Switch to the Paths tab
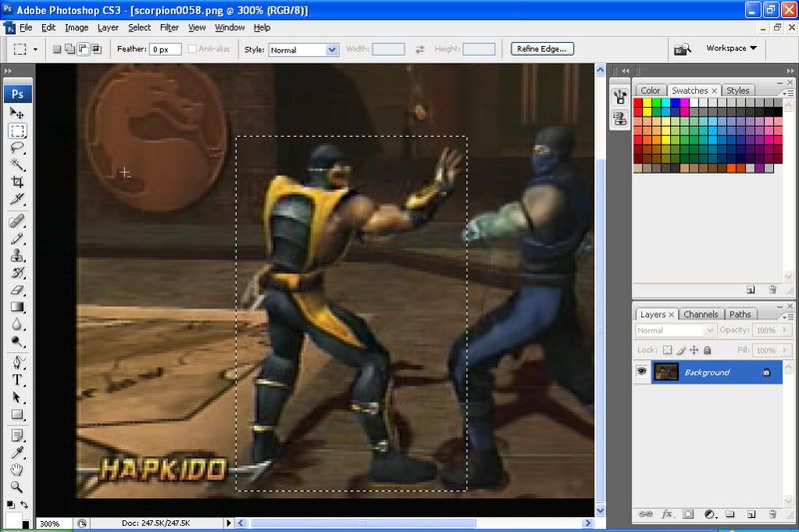 740,314
